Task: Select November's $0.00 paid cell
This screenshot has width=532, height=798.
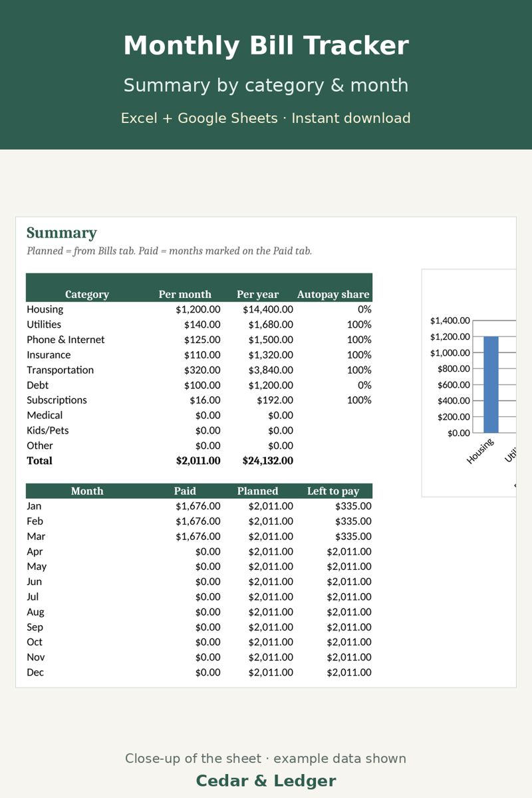Action: 207,657
